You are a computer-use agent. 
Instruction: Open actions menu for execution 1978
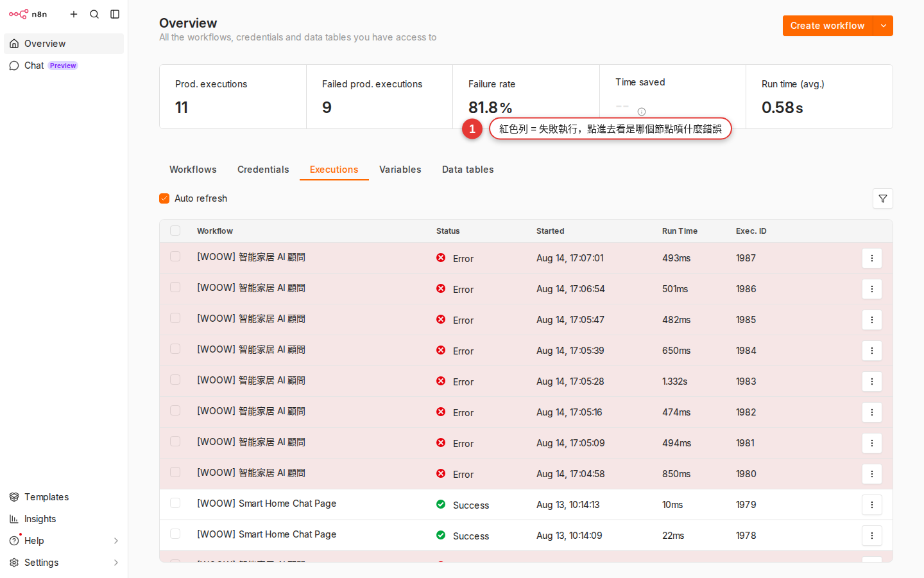872,536
